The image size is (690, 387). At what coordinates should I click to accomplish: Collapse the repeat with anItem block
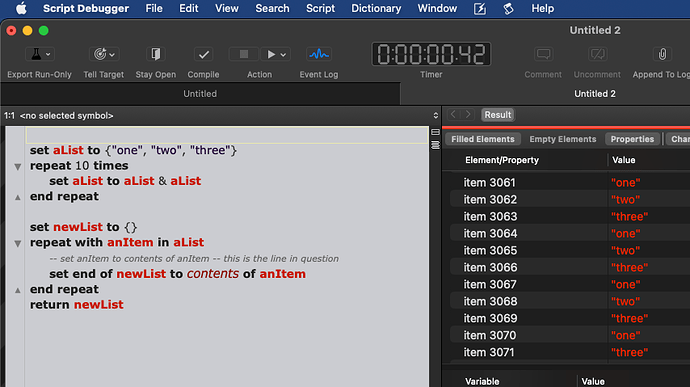[x=18, y=243]
